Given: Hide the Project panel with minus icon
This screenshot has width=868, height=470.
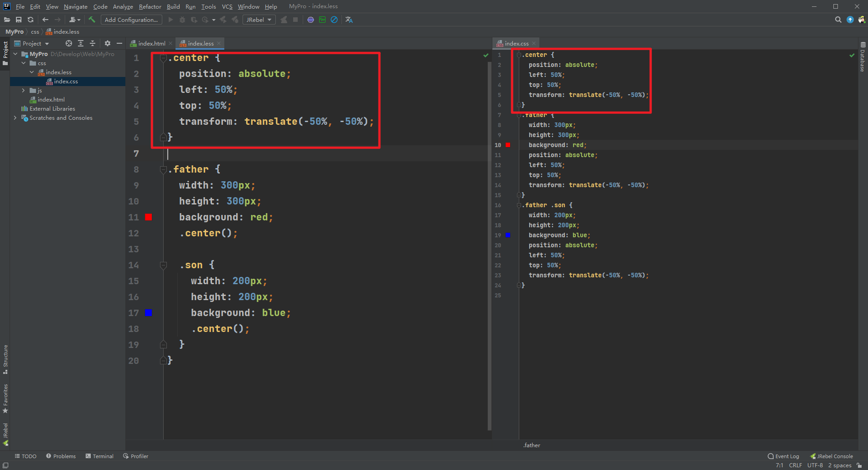Looking at the screenshot, I should pyautogui.click(x=119, y=43).
